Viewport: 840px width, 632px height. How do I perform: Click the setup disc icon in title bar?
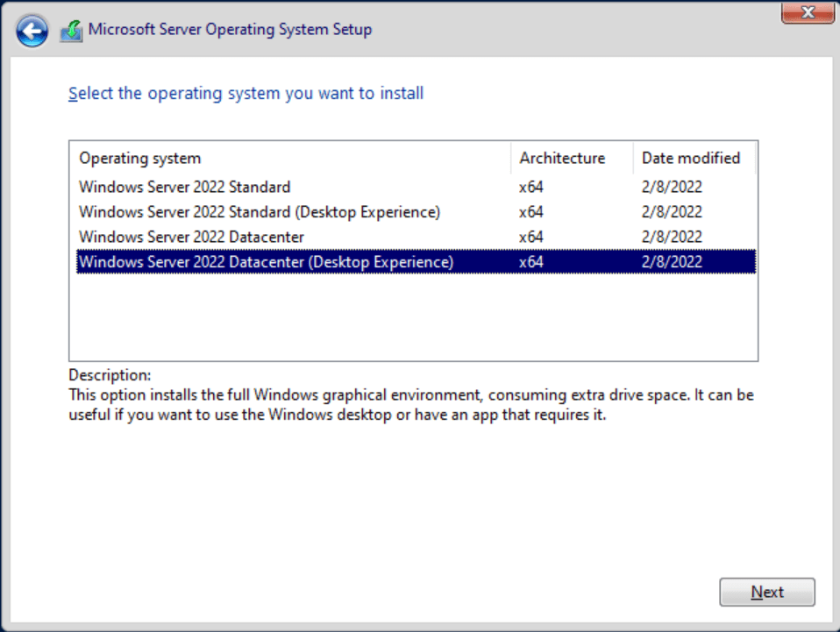pyautogui.click(x=72, y=31)
